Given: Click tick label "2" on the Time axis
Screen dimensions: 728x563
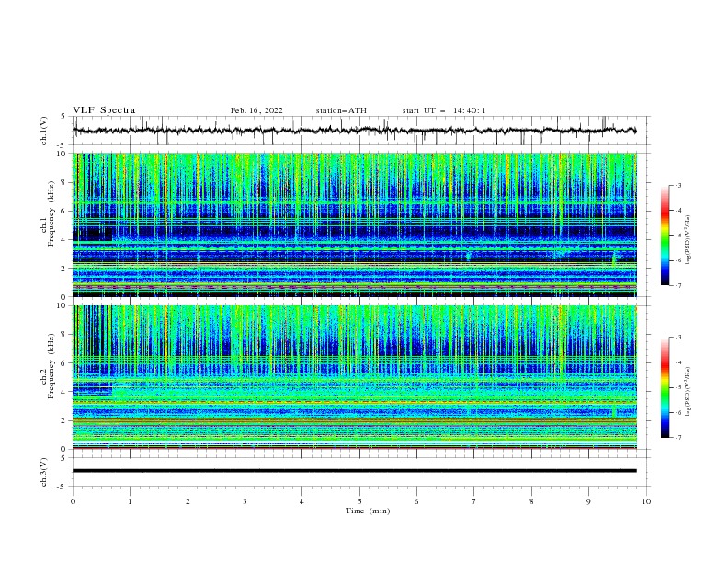Looking at the screenshot, I should (188, 501).
